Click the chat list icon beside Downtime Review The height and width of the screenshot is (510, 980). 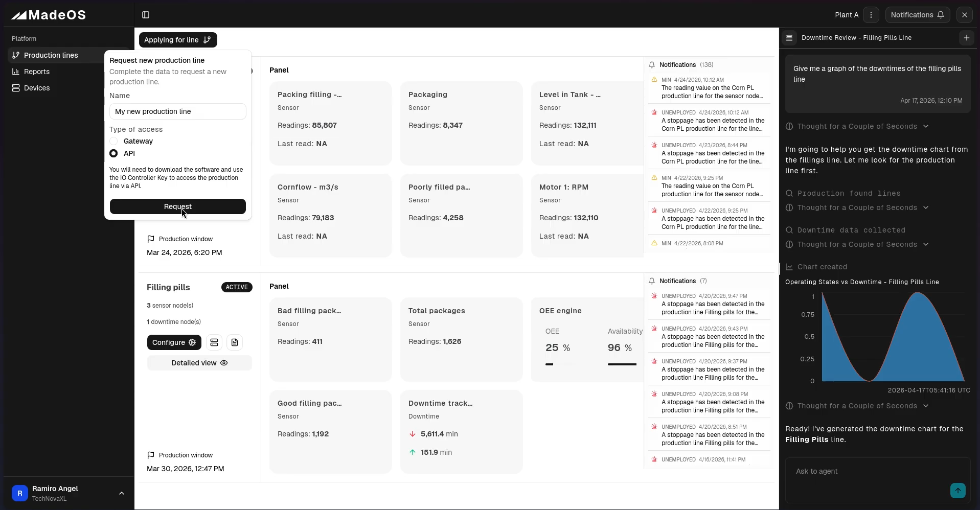[x=789, y=38]
